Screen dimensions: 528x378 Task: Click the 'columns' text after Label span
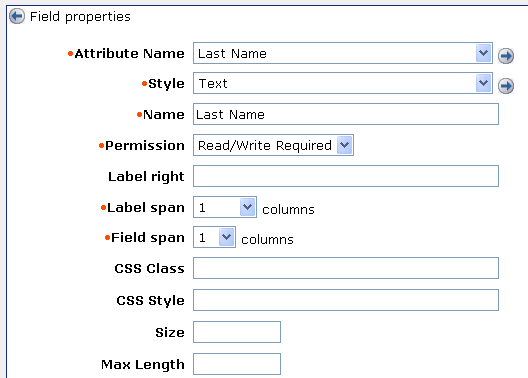[x=288, y=210]
